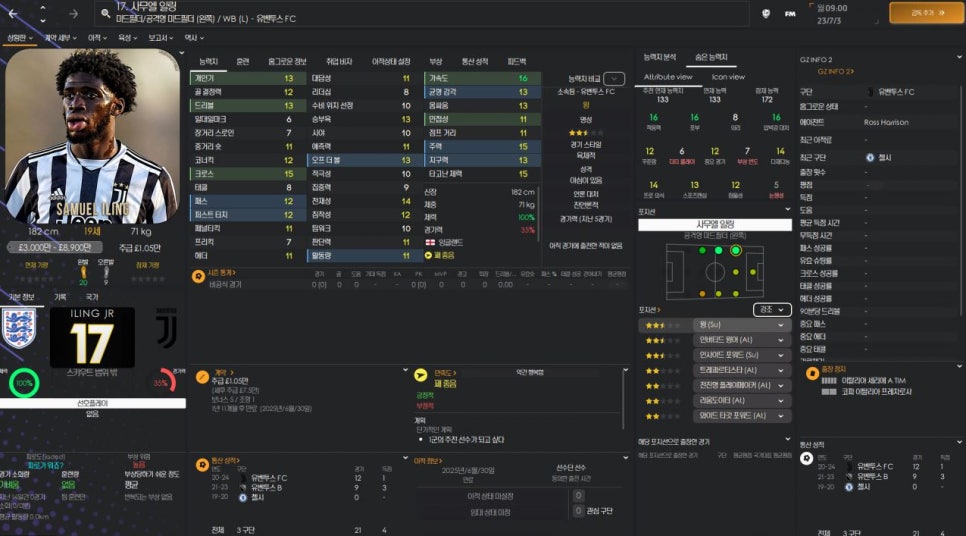Click the forward navigation arrow
This screenshot has width=966, height=536.
click(x=73, y=14)
